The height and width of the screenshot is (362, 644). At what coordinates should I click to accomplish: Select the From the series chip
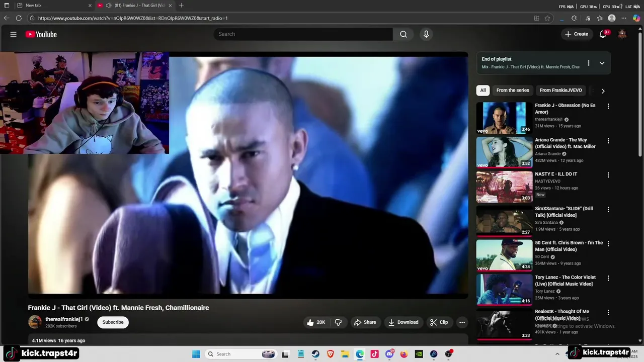(513, 90)
